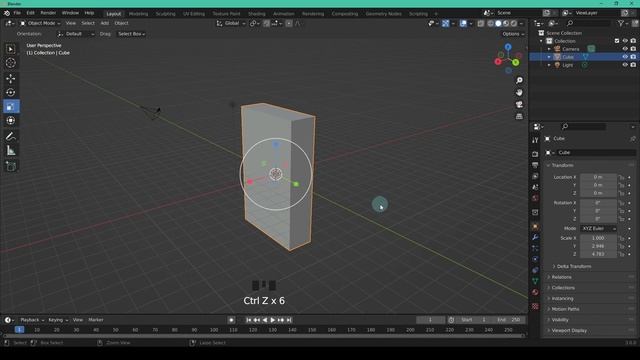Open the Modifiers wrench tab

(x=535, y=237)
